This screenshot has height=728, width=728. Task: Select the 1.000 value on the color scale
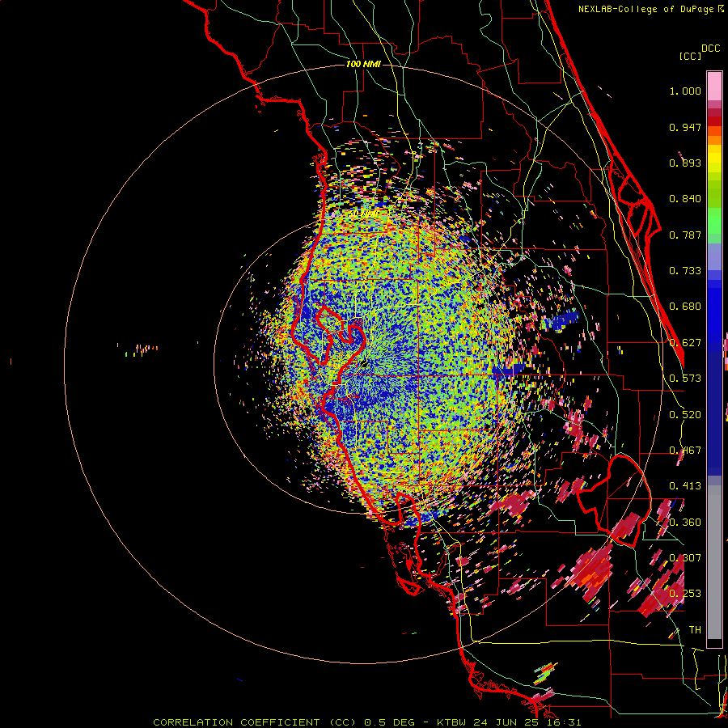(x=685, y=91)
